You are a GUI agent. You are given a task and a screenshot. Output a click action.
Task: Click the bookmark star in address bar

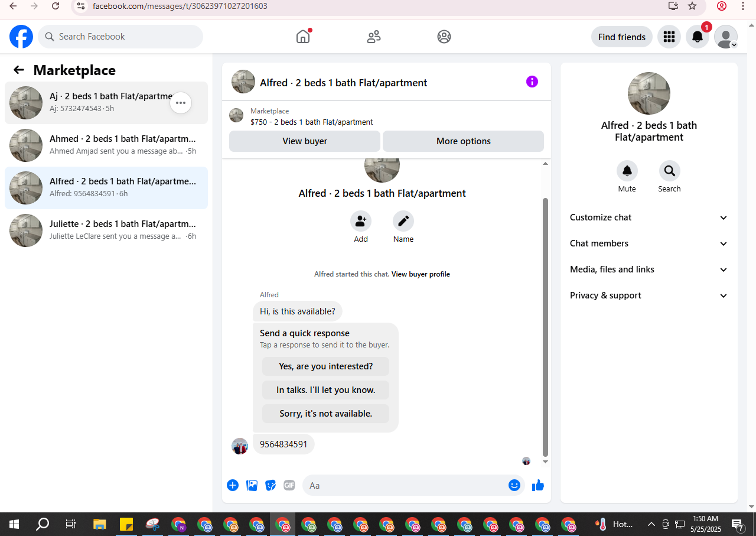click(x=692, y=6)
